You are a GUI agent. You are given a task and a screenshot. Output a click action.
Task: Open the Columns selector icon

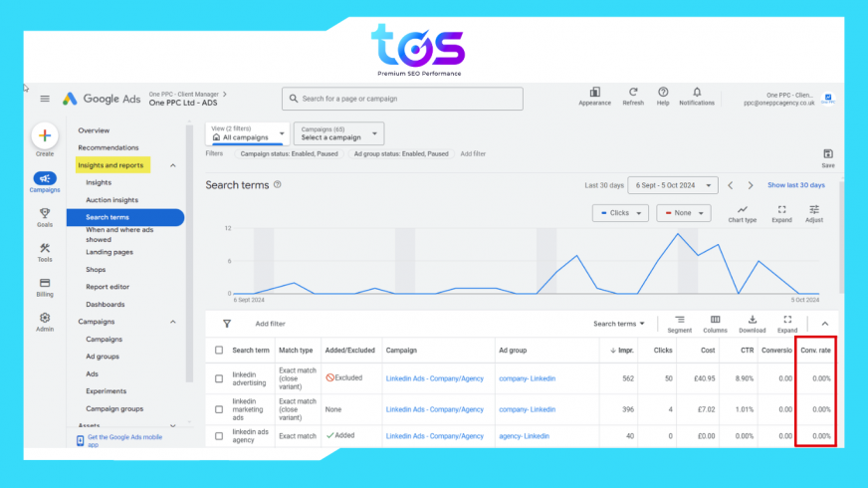pos(715,320)
